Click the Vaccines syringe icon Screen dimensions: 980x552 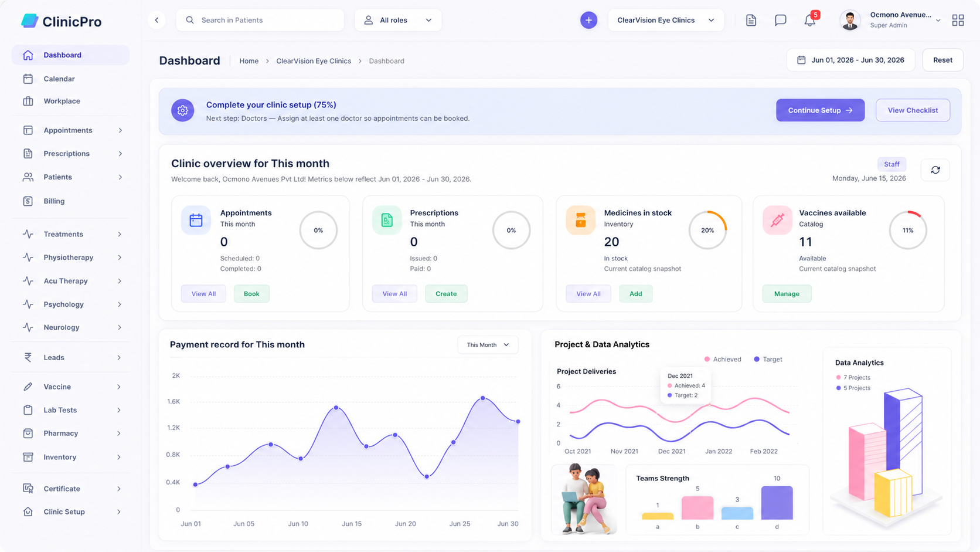click(777, 220)
